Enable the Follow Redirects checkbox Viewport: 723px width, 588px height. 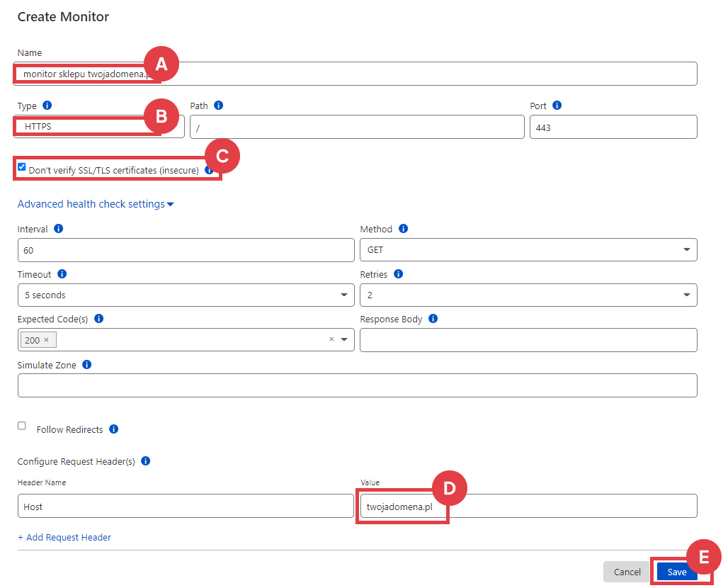pos(22,426)
